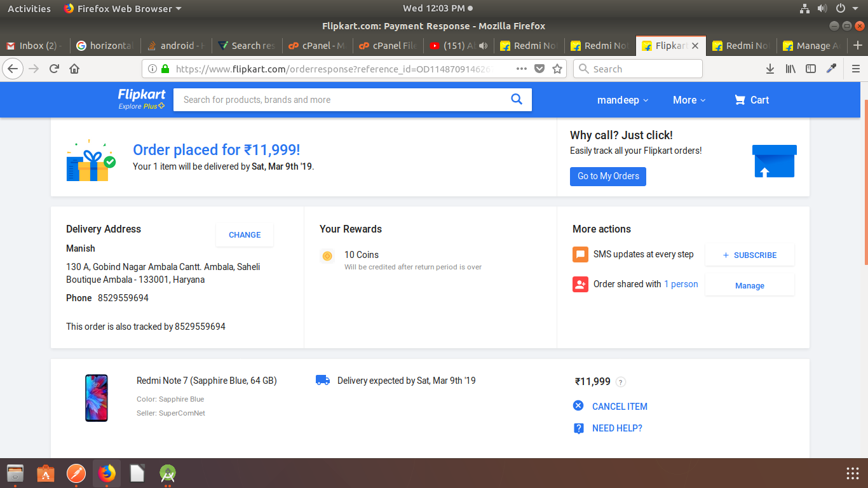868x488 pixels.
Task: Click the Go to My Orders button
Action: pos(608,176)
